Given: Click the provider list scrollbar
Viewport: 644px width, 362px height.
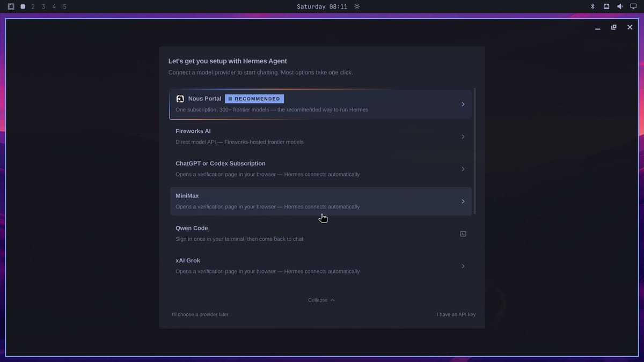Looking at the screenshot, I should 475,151.
